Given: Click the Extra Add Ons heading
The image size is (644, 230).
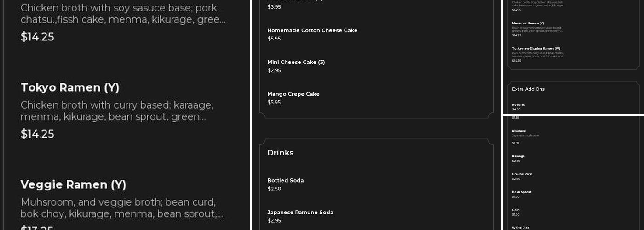Looking at the screenshot, I should coord(528,89).
